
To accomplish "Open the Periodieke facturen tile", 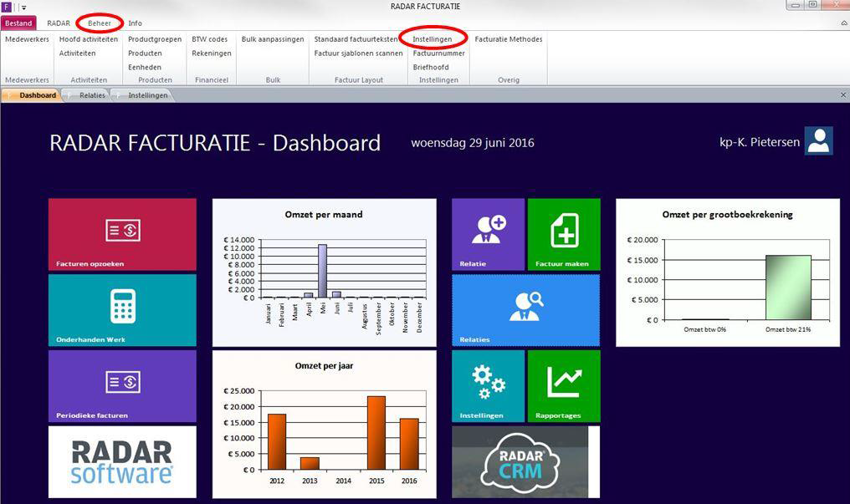I will tap(122, 386).
